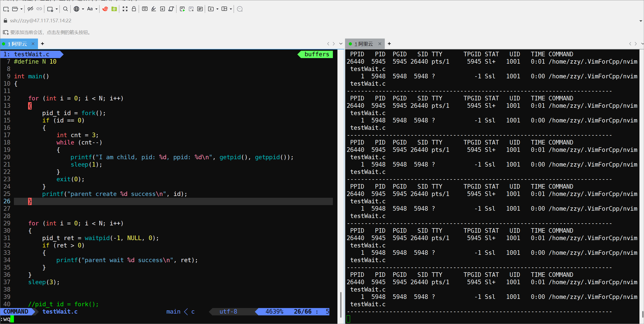Expand the open folder dropdown arrow
This screenshot has width=644, height=324.
pos(22,9)
